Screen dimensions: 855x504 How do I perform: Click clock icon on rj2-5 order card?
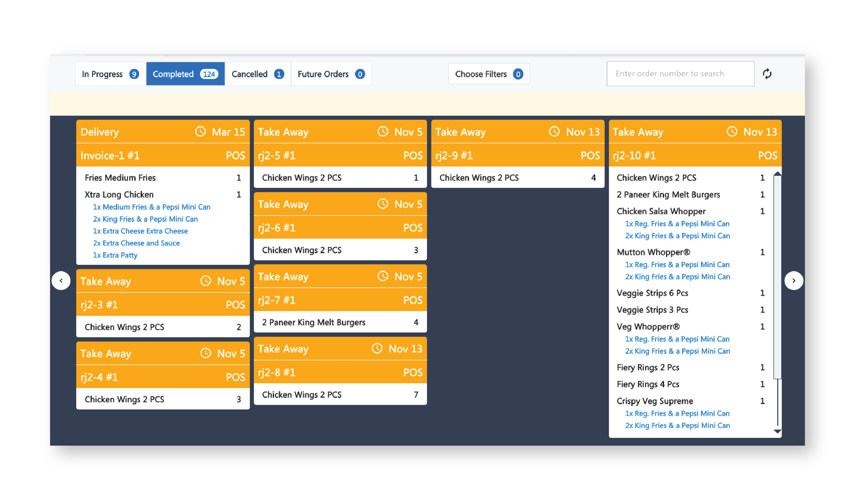[383, 132]
